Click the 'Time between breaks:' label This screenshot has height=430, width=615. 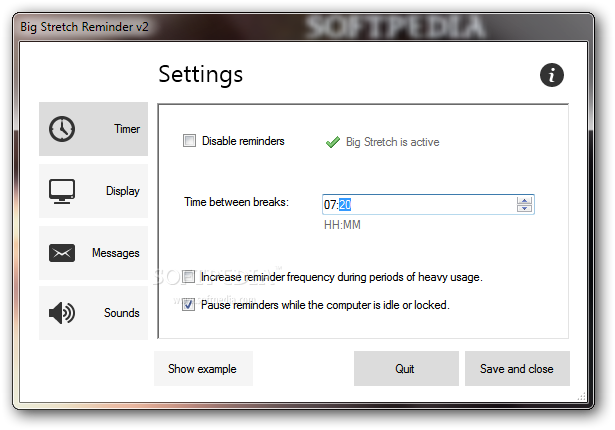[x=237, y=202]
